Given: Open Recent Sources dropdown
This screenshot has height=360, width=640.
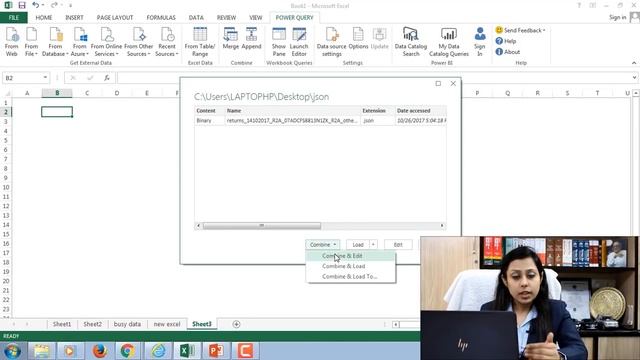Looking at the screenshot, I should [x=167, y=42].
